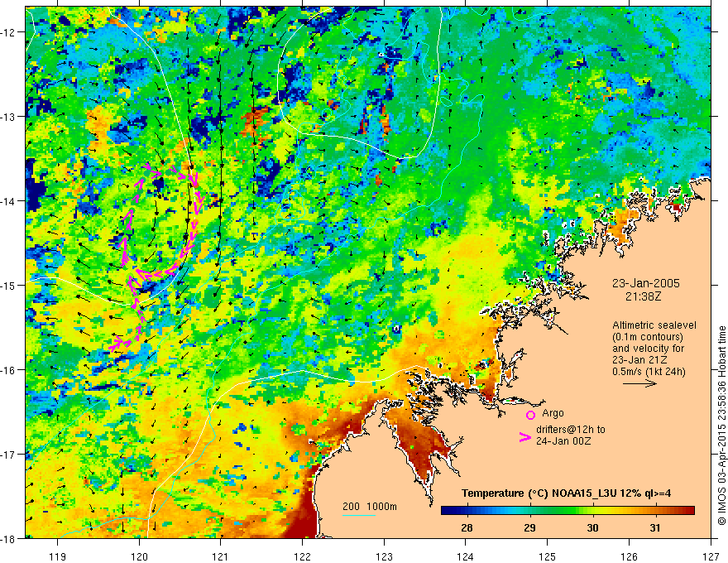Click the latitude axis label '-16'
728x563 pixels.
pyautogui.click(x=8, y=370)
